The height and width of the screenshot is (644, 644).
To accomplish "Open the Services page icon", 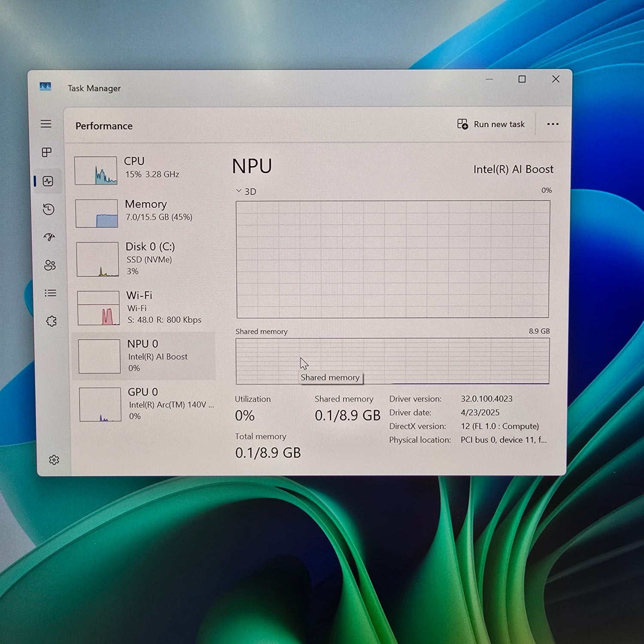I will point(51,321).
